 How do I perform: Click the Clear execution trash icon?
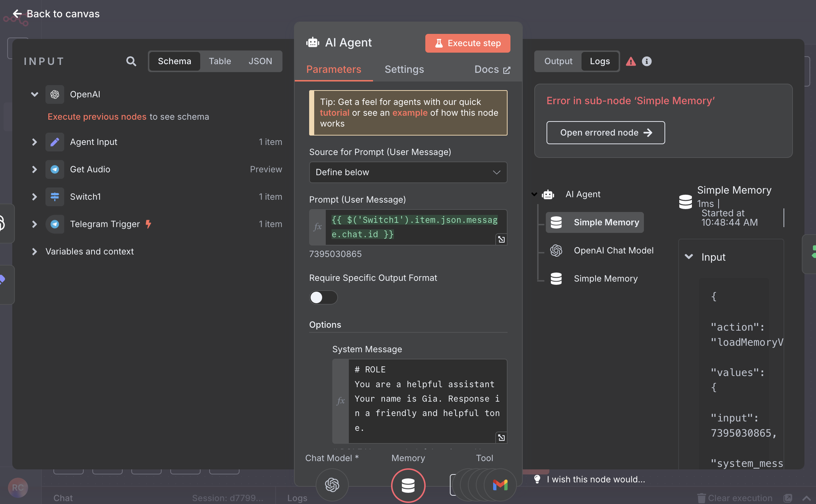point(701,498)
